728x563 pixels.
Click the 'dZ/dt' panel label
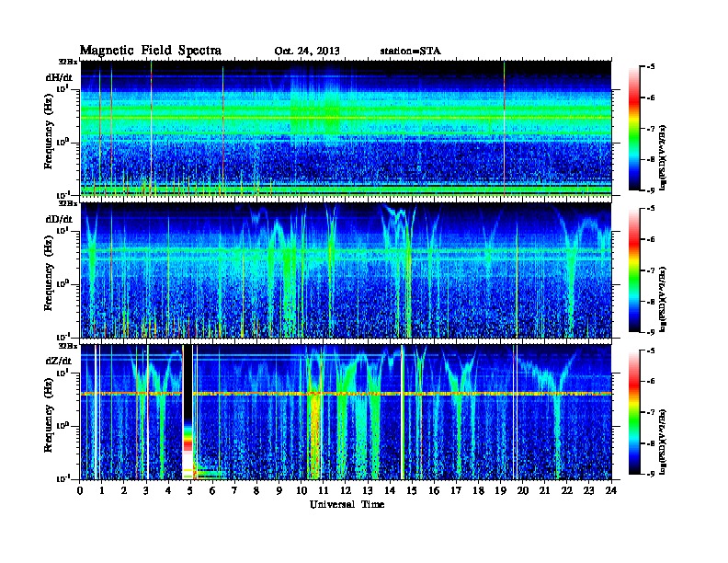pos(59,361)
